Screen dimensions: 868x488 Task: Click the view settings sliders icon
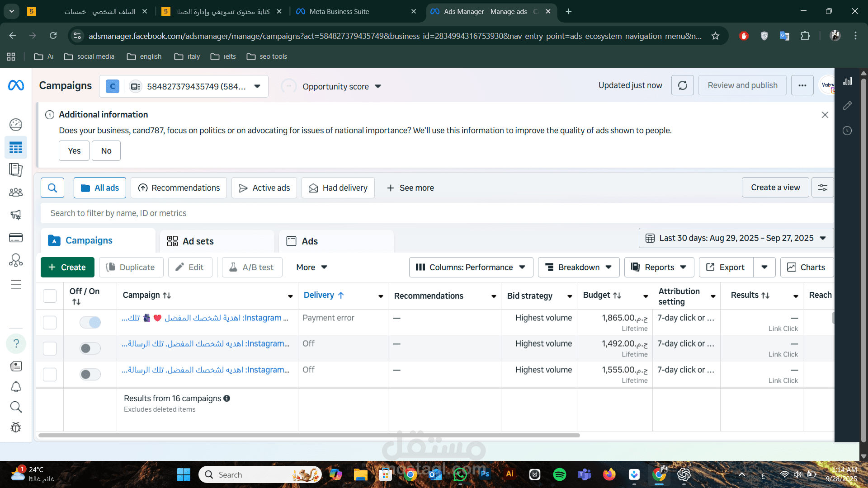(822, 188)
